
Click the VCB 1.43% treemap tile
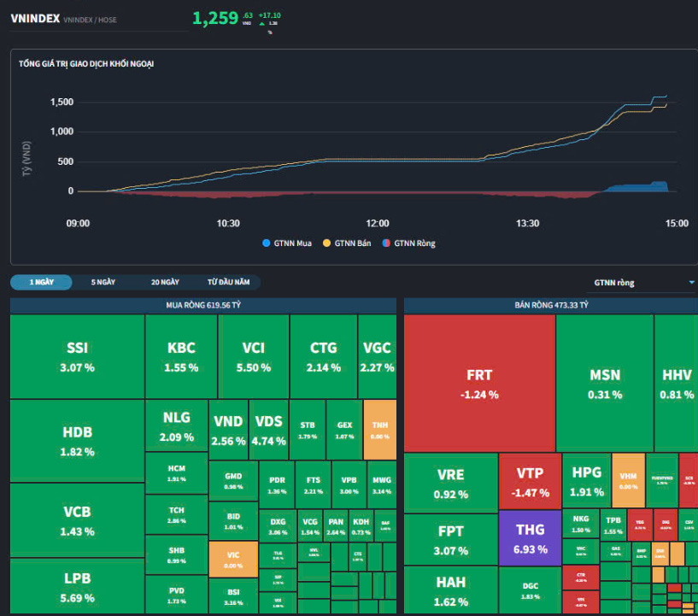pyautogui.click(x=77, y=519)
